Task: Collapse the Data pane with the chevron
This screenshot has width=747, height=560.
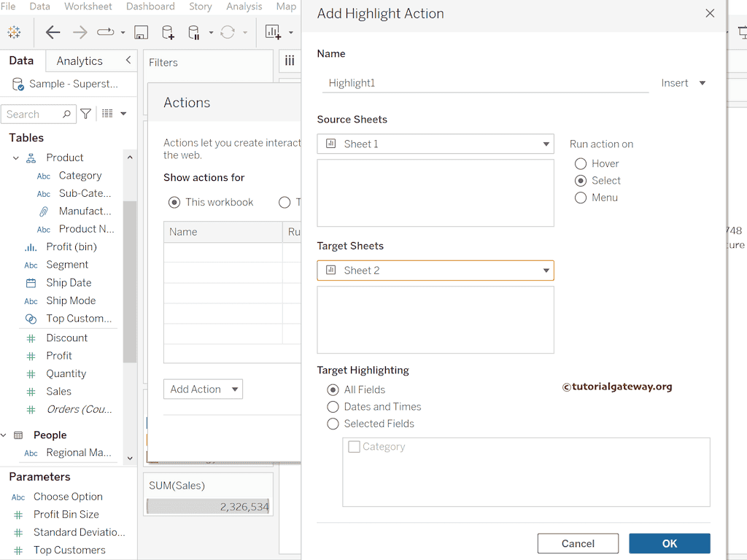Action: click(x=128, y=60)
